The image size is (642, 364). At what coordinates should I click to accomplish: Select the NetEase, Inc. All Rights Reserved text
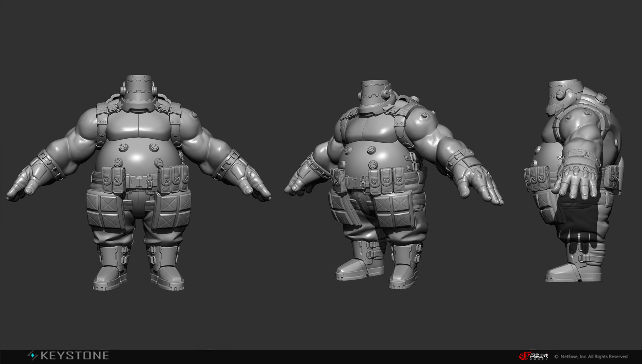tap(595, 356)
